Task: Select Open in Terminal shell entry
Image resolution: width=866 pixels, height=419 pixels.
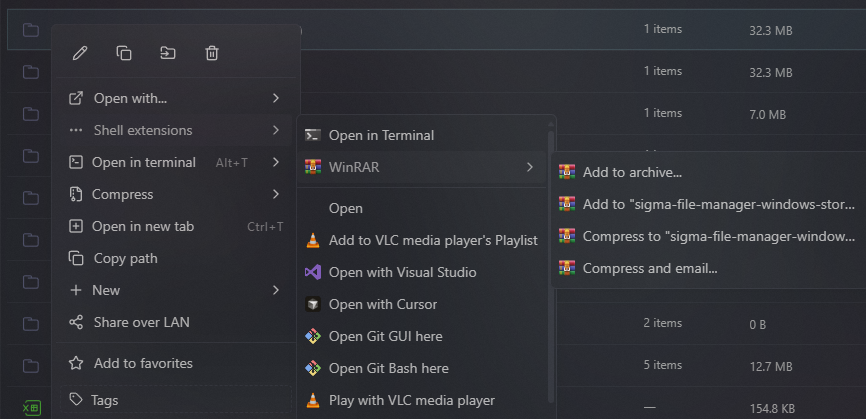Action: click(423, 135)
